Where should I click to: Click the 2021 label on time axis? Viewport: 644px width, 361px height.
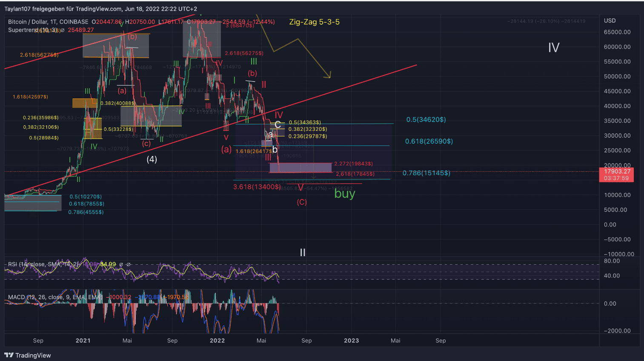[x=83, y=341]
